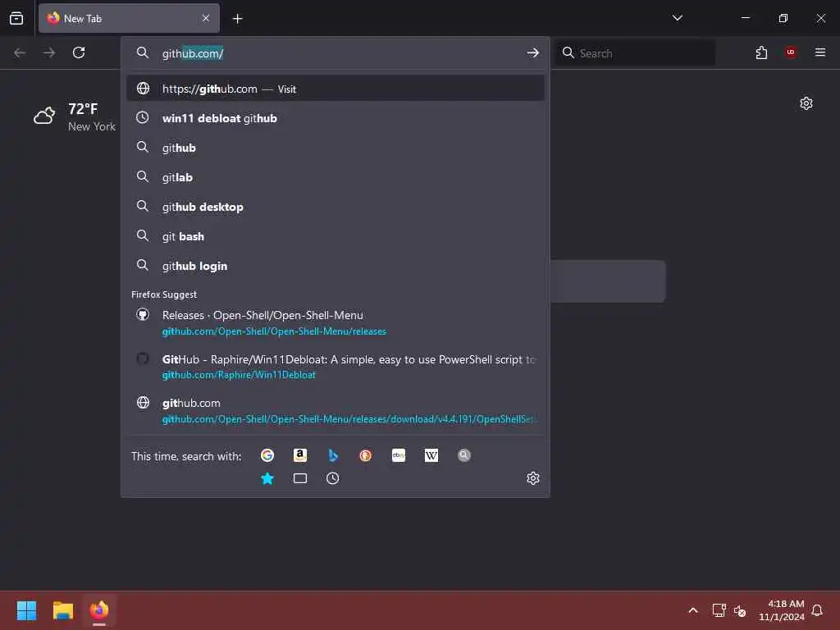The height and width of the screenshot is (630, 840).
Task: Select the 'github desktop' search suggestion
Action: pyautogui.click(x=335, y=207)
